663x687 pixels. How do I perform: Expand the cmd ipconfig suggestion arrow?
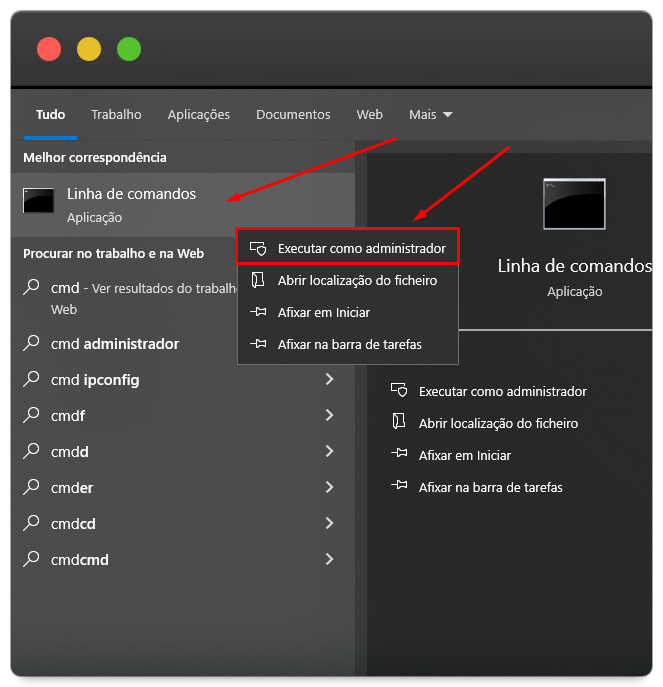pos(329,380)
